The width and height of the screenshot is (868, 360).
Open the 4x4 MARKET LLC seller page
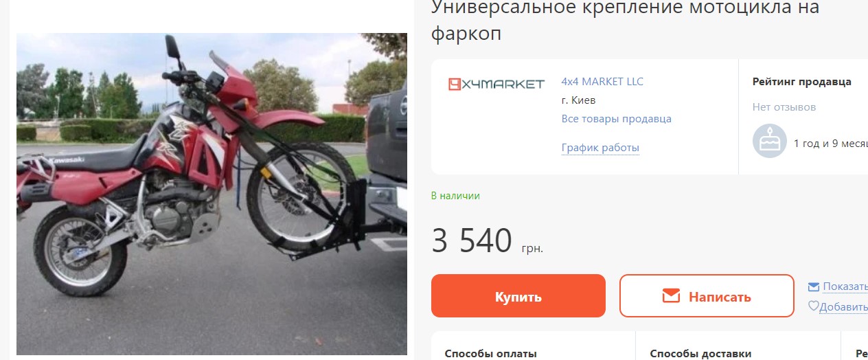pos(602,81)
